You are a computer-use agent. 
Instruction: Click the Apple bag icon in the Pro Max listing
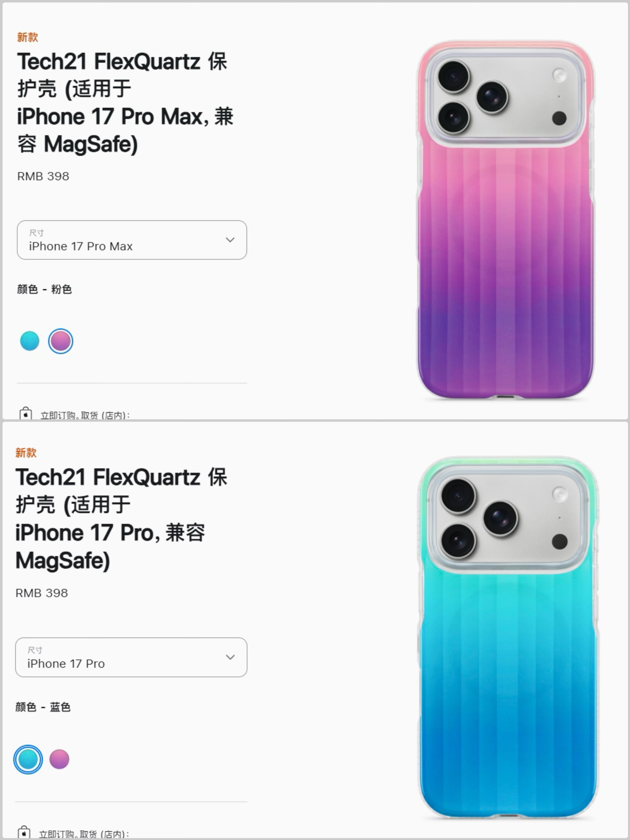coord(25,413)
